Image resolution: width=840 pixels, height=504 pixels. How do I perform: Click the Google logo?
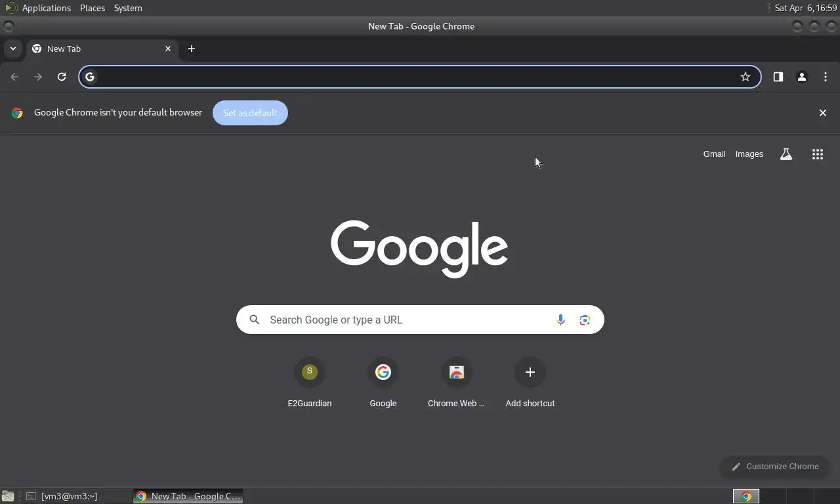tap(419, 249)
